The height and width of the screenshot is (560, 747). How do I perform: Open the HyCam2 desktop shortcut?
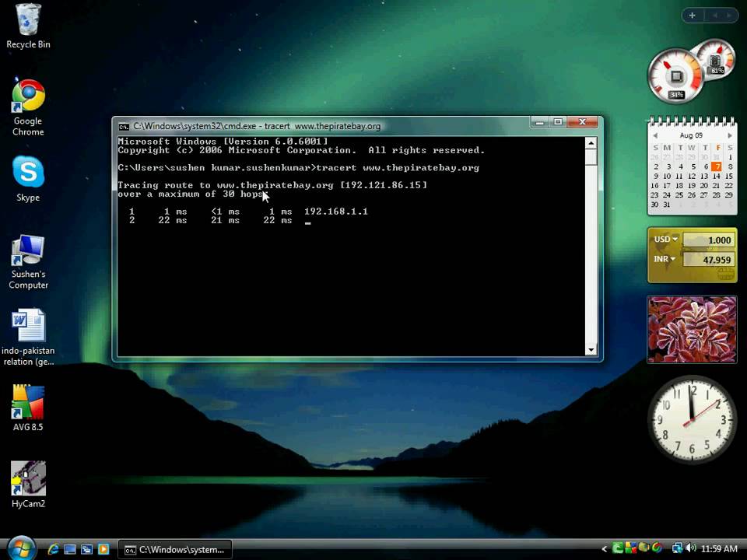point(28,485)
